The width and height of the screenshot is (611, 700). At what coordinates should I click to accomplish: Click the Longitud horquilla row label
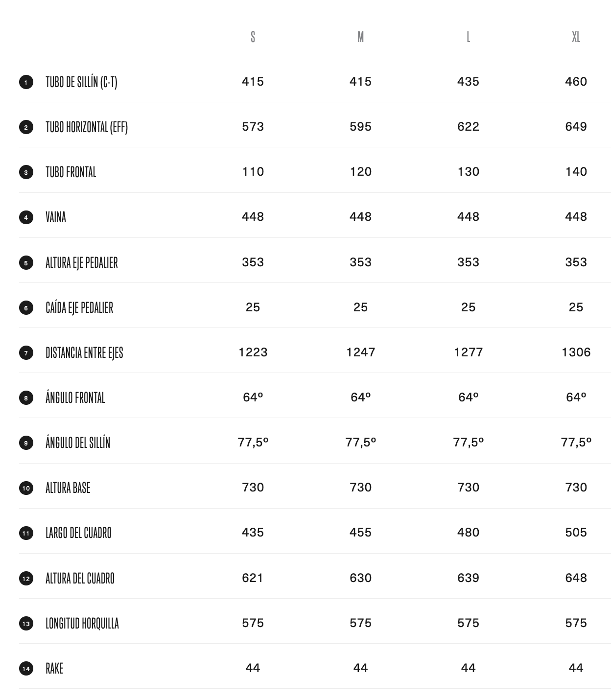click(x=82, y=623)
